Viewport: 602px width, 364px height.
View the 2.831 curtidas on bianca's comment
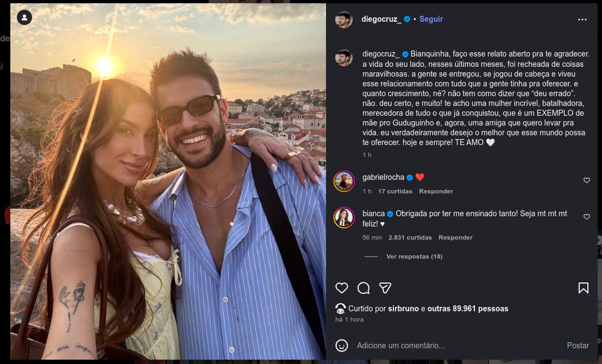click(x=410, y=237)
